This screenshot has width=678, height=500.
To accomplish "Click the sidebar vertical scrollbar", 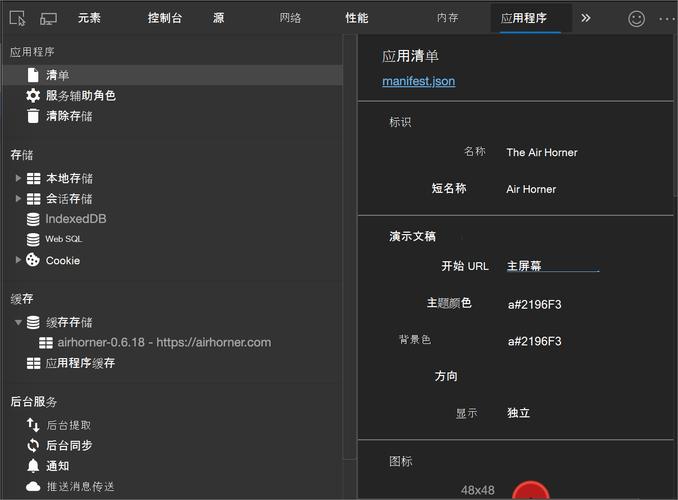I will 349,247.
